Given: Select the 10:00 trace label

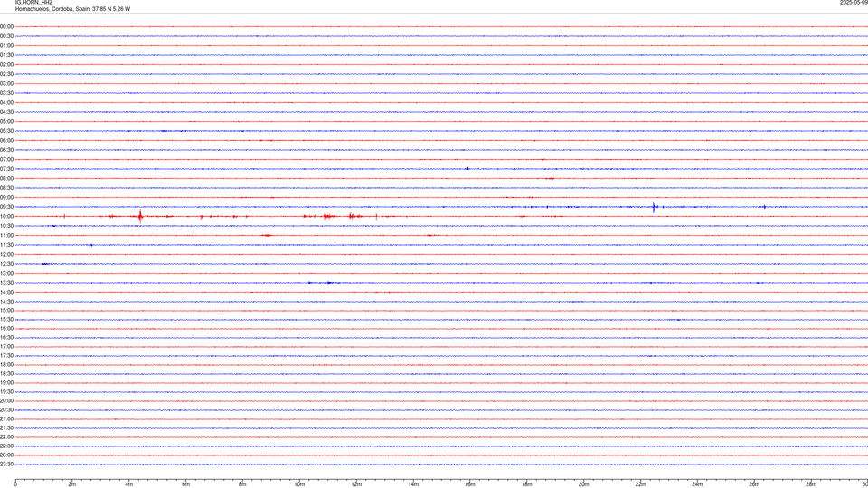Looking at the screenshot, I should [x=6, y=217].
